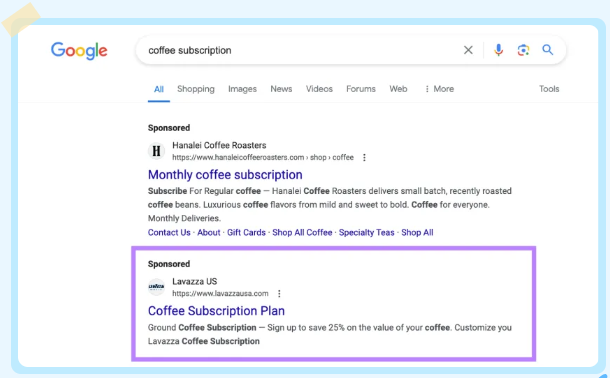Click the Gift Cards sitelink
Screen dimensions: 610x378
[246, 233]
